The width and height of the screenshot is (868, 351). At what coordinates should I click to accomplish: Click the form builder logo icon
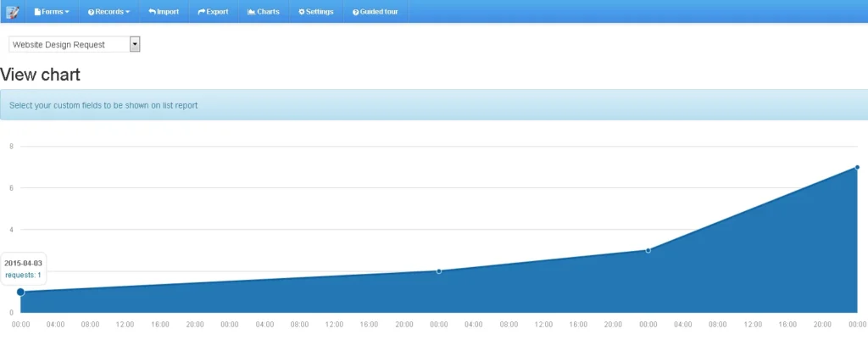click(x=12, y=12)
